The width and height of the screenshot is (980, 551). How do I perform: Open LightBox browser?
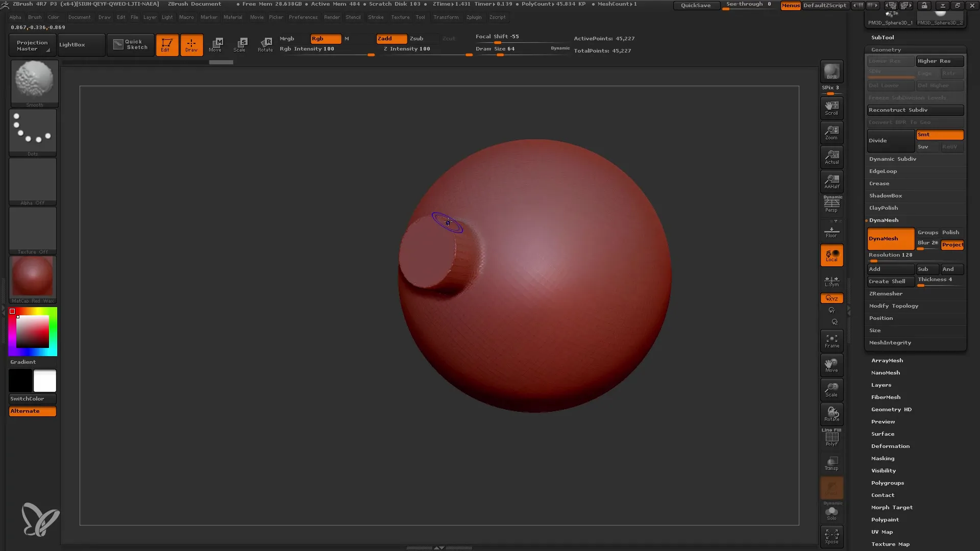(x=81, y=45)
